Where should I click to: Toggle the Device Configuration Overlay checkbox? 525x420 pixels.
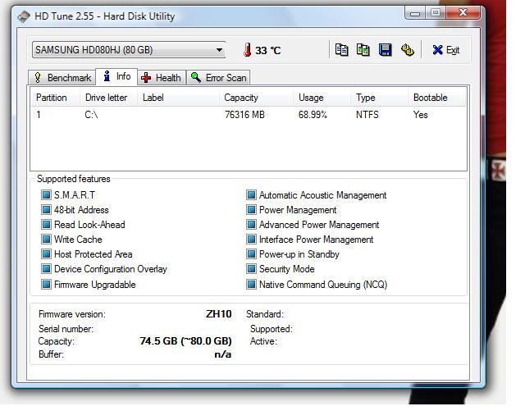click(x=46, y=268)
